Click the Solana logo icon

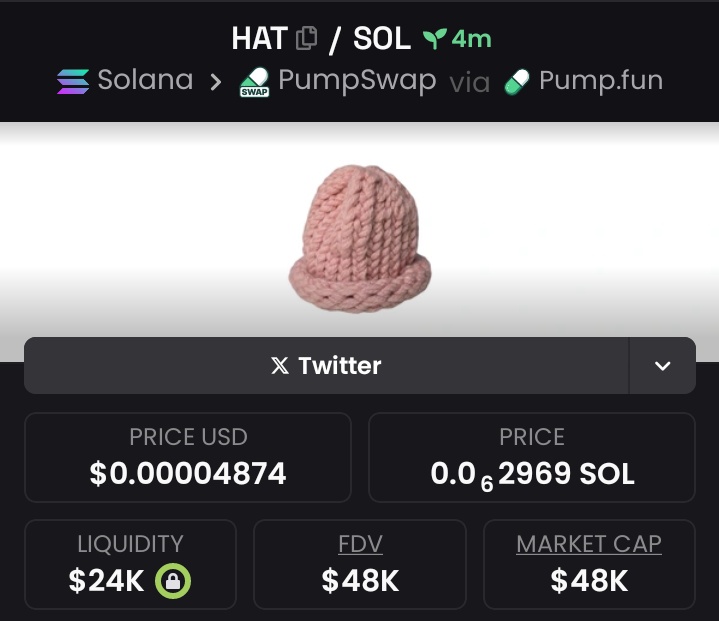click(x=73, y=81)
